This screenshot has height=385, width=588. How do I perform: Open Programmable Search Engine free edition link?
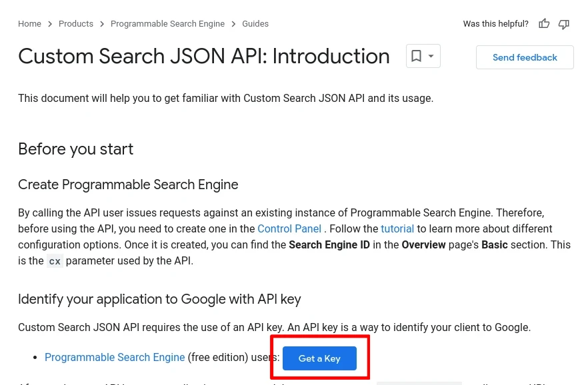[115, 358]
